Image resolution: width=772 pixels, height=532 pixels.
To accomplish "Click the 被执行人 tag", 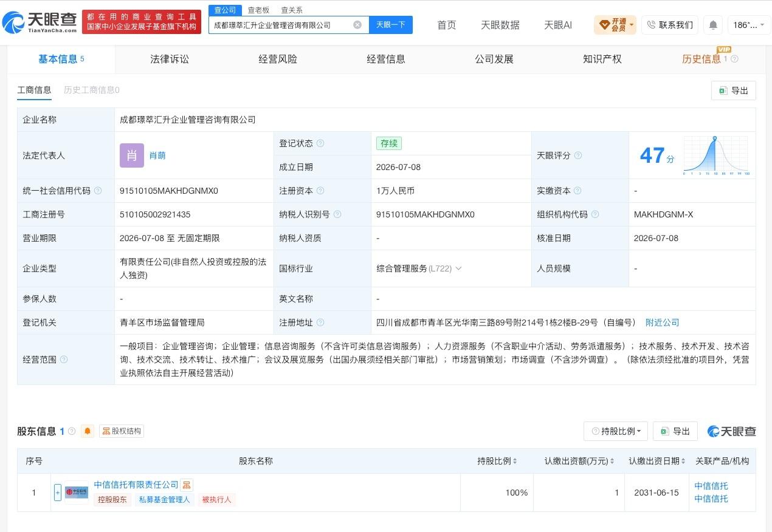I will (217, 500).
